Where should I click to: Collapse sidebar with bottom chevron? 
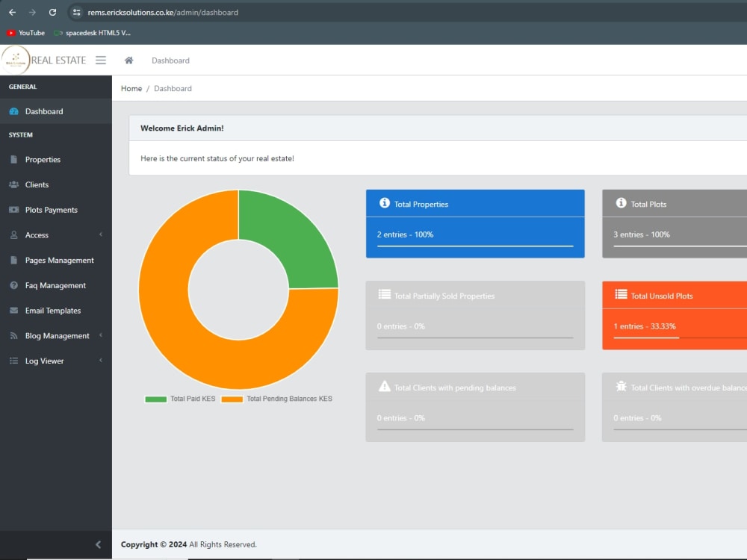click(x=98, y=545)
